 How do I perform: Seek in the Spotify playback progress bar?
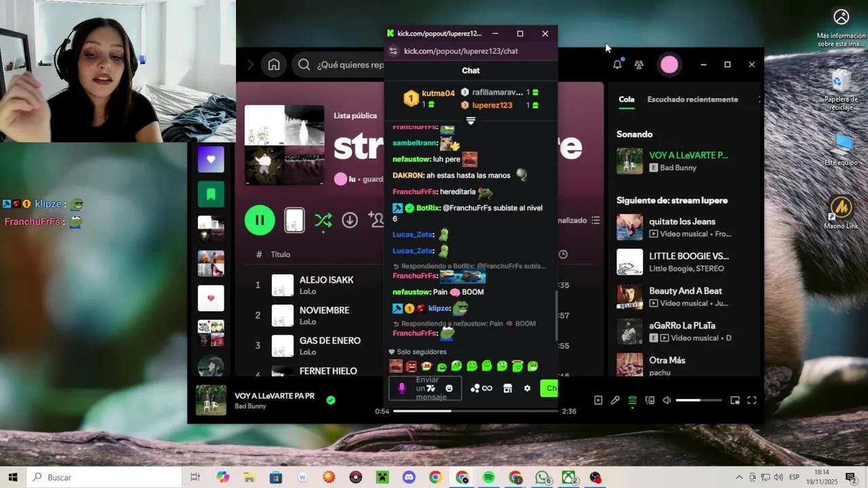coord(476,411)
